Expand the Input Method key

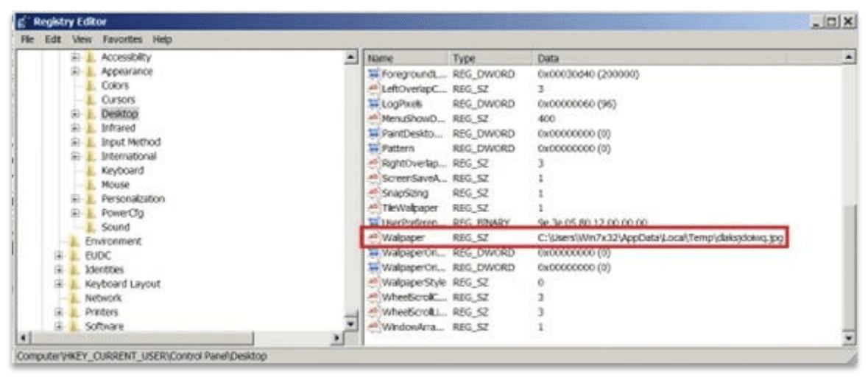click(x=75, y=142)
